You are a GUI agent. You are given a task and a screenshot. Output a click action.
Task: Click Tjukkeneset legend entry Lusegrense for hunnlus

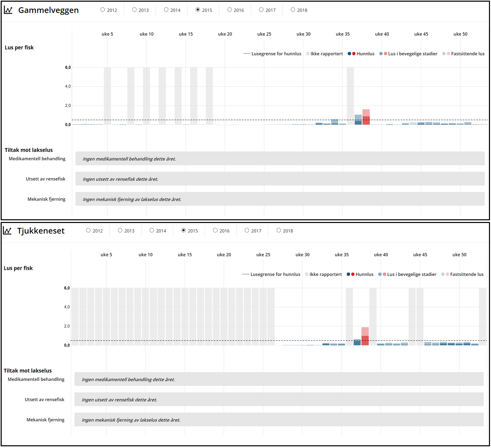271,274
